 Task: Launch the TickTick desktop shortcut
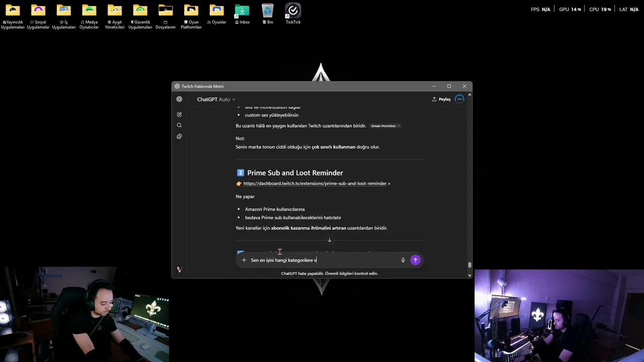[293, 14]
